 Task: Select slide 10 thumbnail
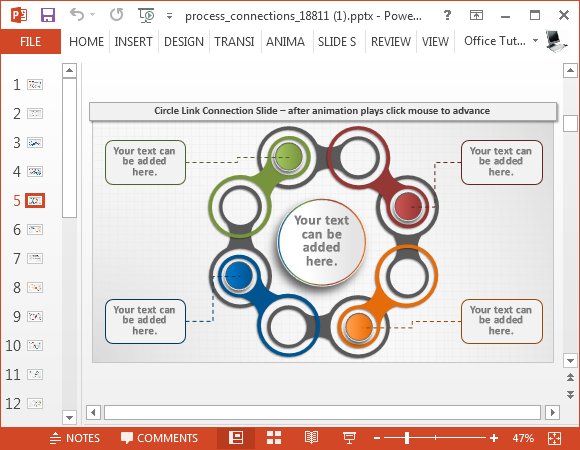[35, 345]
